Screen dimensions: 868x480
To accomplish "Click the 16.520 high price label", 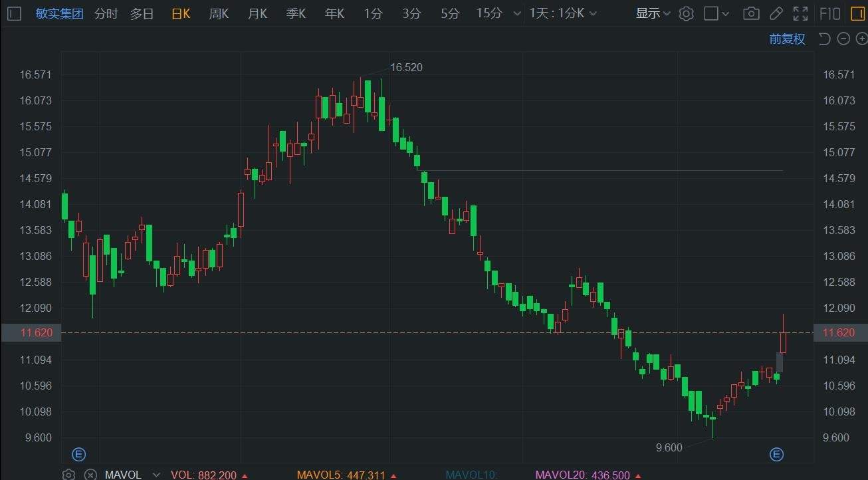I will click(406, 67).
